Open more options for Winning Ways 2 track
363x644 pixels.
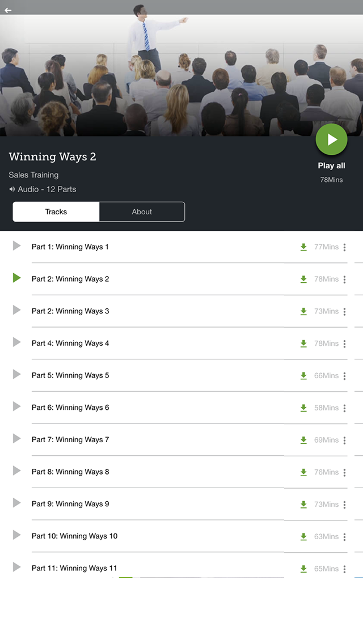click(x=344, y=279)
